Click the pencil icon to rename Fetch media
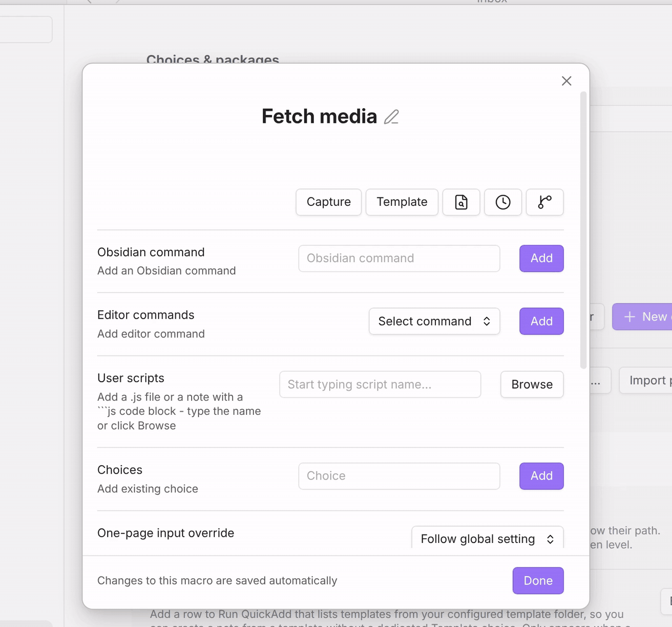Viewport: 672px width, 627px height. [x=391, y=117]
